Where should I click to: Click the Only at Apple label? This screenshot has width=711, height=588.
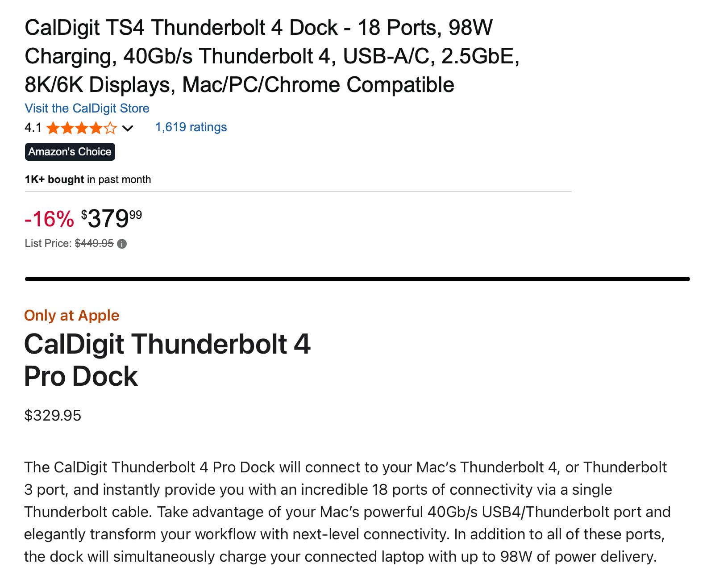pyautogui.click(x=72, y=316)
